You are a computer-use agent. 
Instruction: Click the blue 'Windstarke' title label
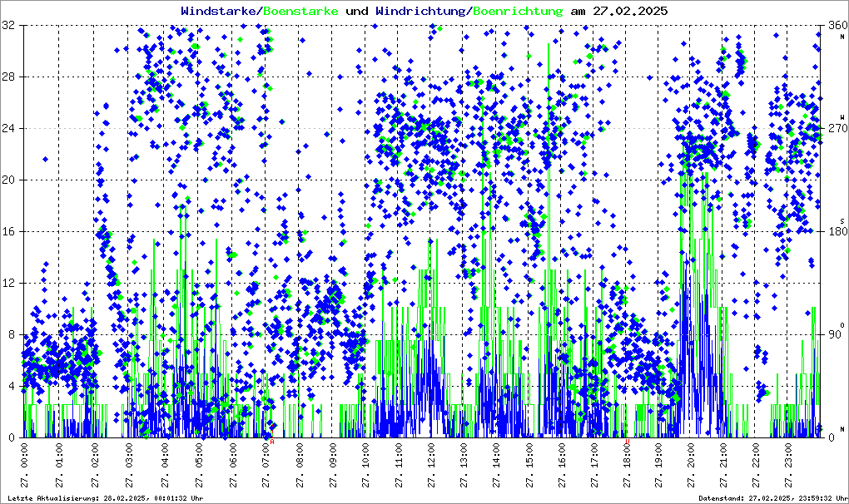pyautogui.click(x=220, y=11)
